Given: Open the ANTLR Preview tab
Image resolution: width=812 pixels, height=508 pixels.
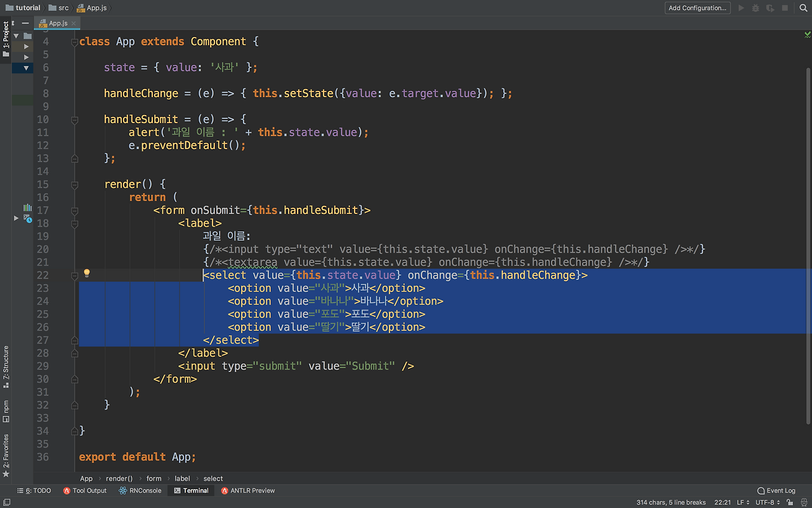Looking at the screenshot, I should pos(248,491).
